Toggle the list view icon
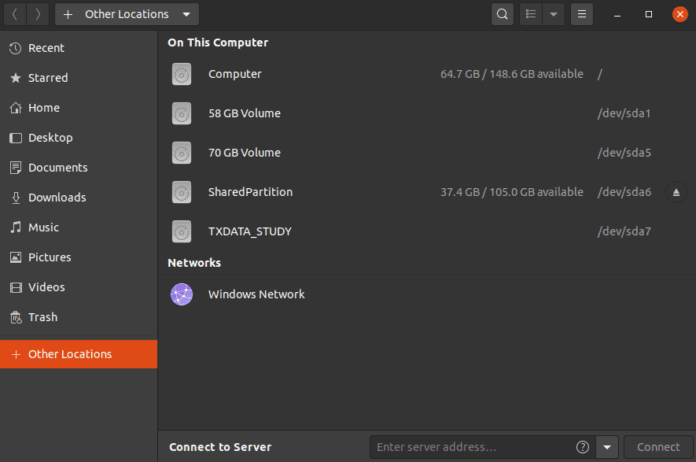Viewport: 696px width, 462px height. tap(531, 14)
